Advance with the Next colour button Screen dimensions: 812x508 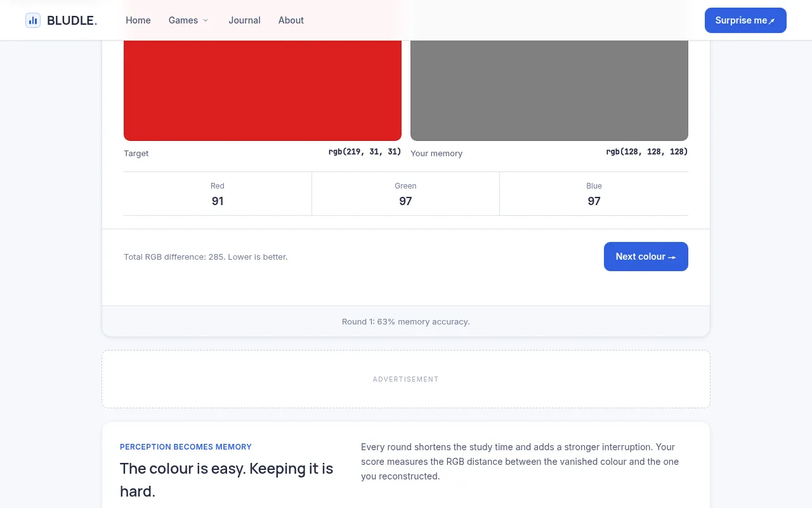pos(646,257)
